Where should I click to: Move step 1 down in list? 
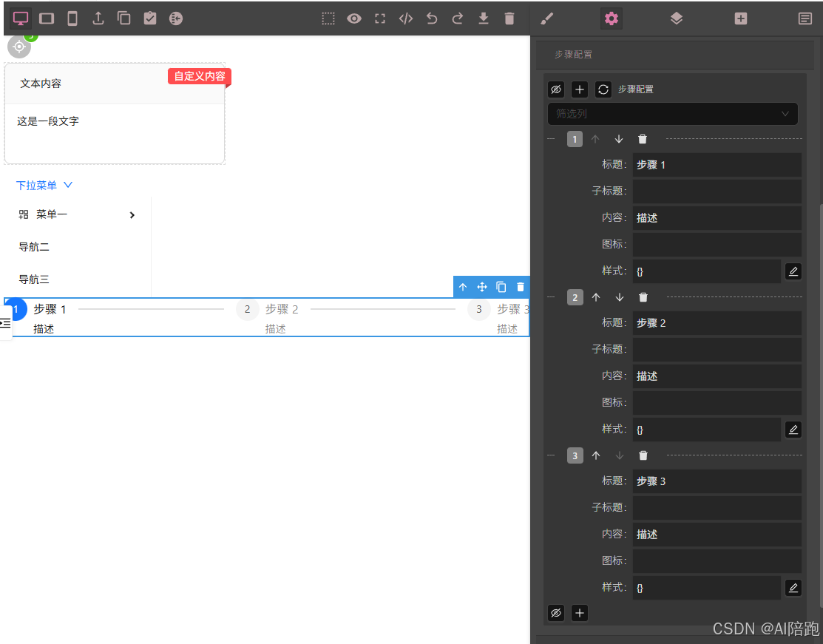coord(619,139)
